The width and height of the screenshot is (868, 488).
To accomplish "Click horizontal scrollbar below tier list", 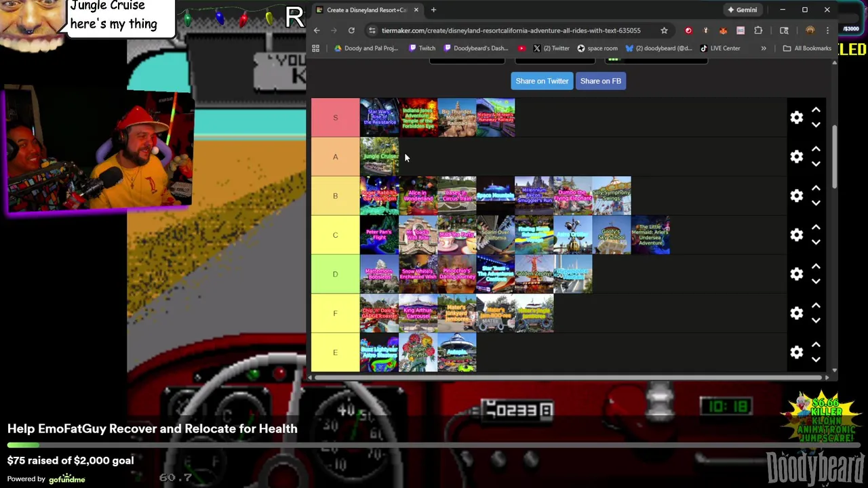I will tap(570, 377).
